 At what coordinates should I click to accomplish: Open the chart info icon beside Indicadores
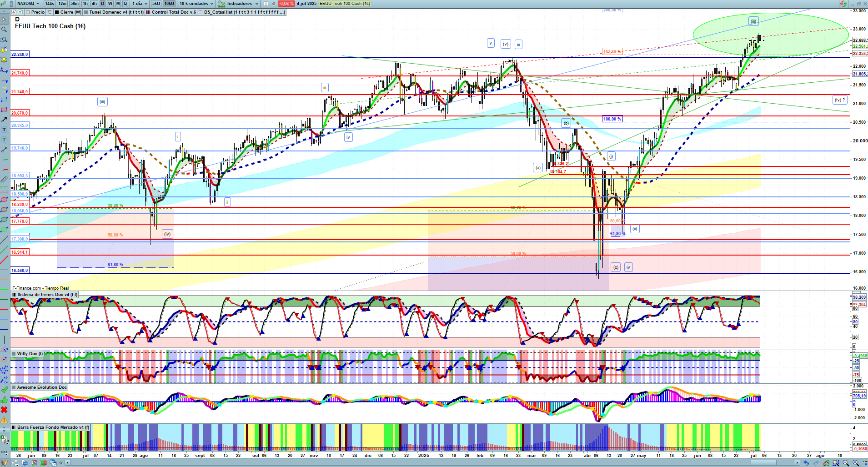pos(266,4)
